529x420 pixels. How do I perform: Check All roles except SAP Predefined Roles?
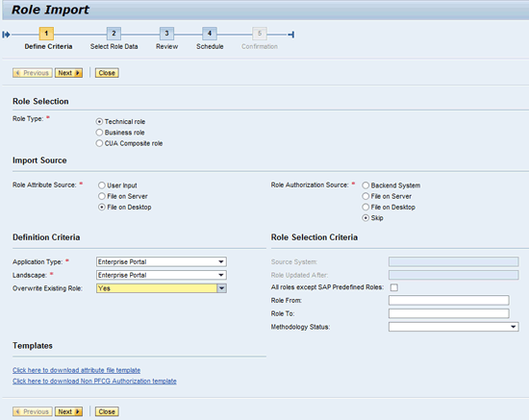pyautogui.click(x=394, y=287)
